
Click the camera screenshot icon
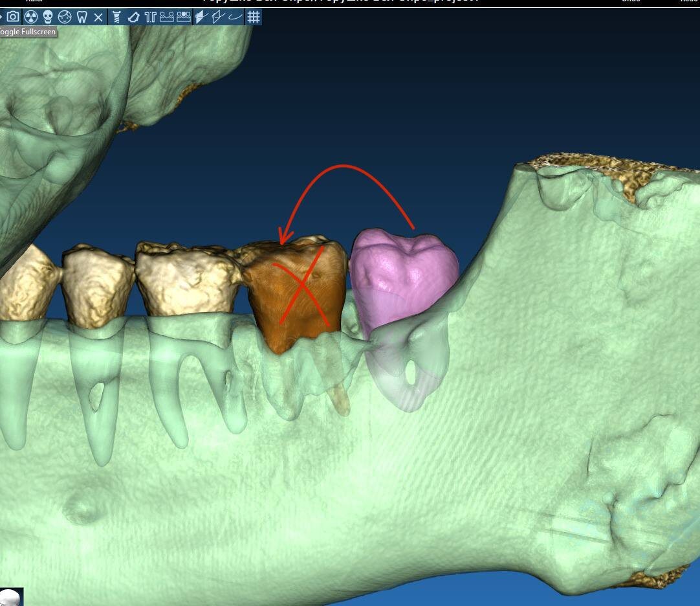click(13, 17)
